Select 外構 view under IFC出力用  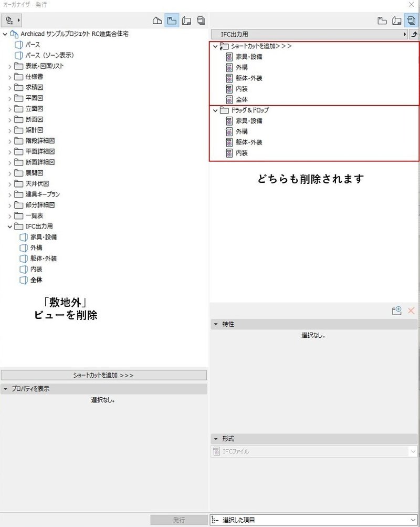36,248
